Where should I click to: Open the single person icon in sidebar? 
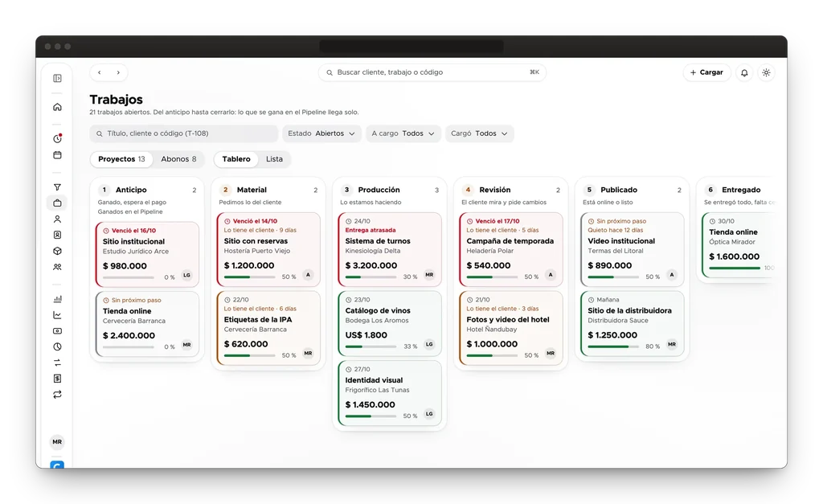click(x=57, y=219)
